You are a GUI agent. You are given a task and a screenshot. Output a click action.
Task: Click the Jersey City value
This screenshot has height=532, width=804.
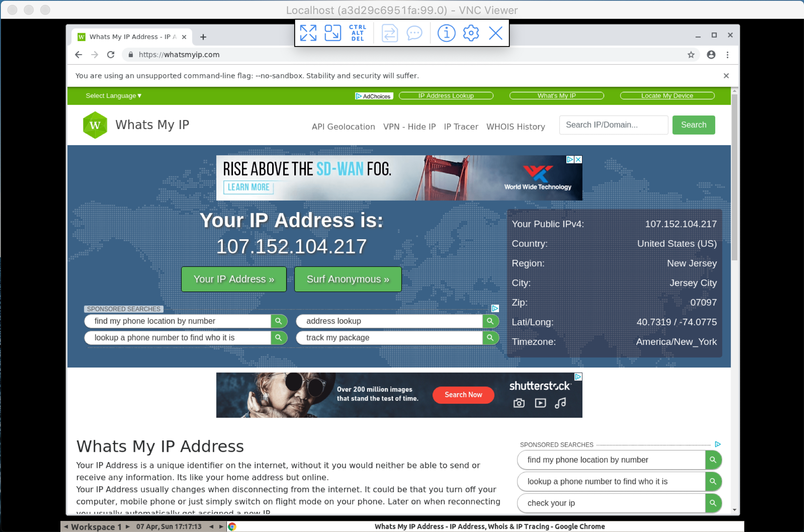(693, 283)
